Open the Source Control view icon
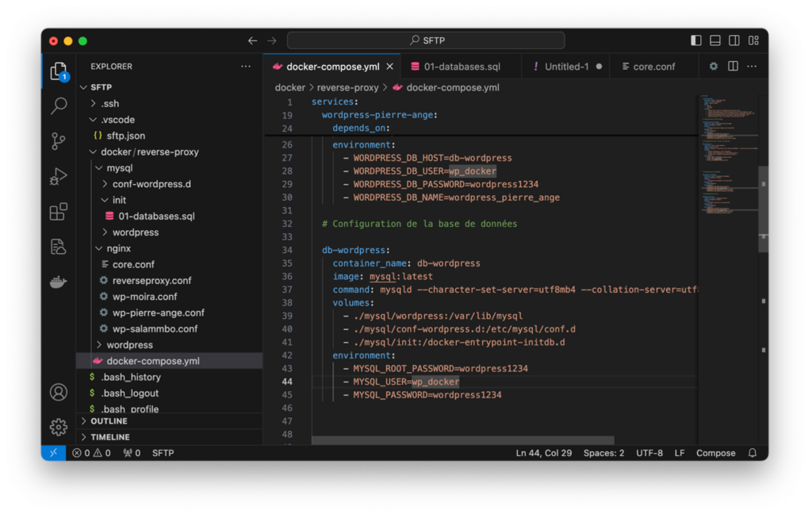The width and height of the screenshot is (812, 518). [x=59, y=141]
